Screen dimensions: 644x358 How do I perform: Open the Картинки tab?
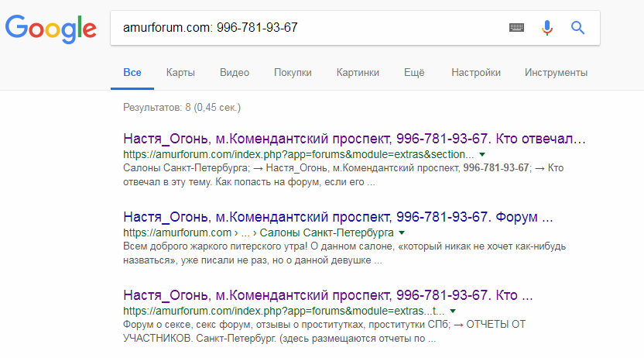(x=358, y=73)
